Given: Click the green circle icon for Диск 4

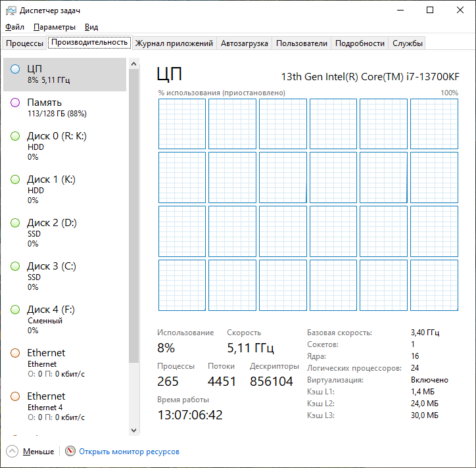Looking at the screenshot, I should coord(15,310).
